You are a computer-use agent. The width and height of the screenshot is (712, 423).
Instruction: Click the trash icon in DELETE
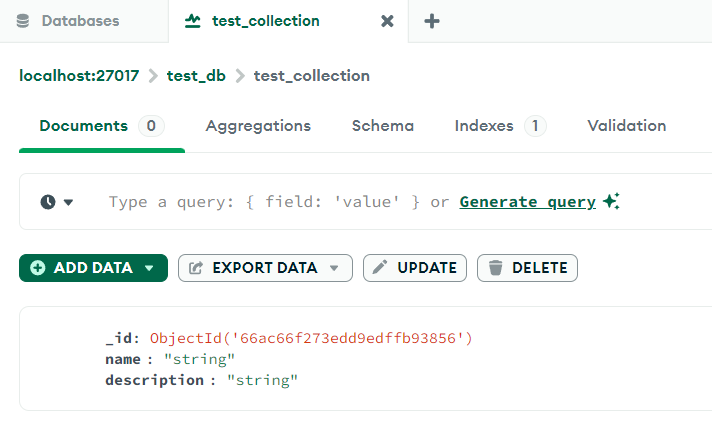point(495,268)
